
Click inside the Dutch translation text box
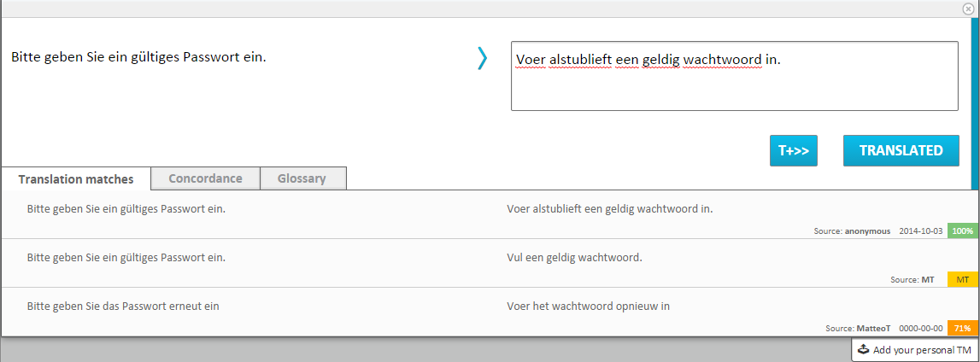[733, 85]
